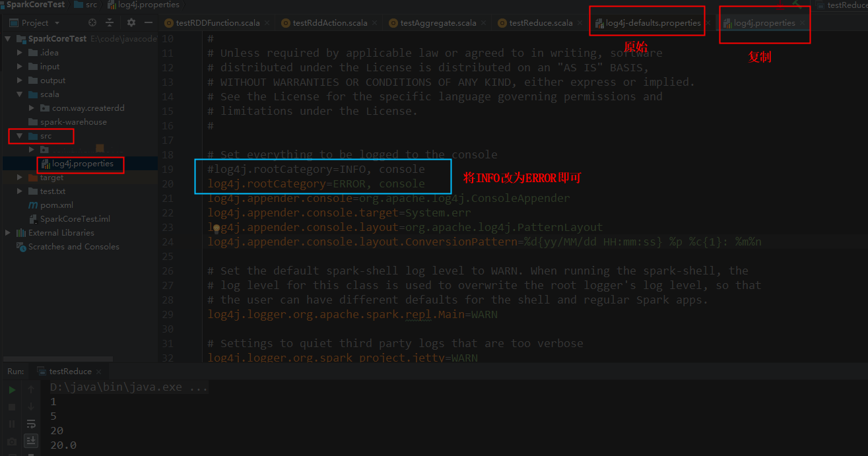Click repl.Main=WARN logger line
Image resolution: width=868 pixels, height=456 pixels.
(352, 314)
